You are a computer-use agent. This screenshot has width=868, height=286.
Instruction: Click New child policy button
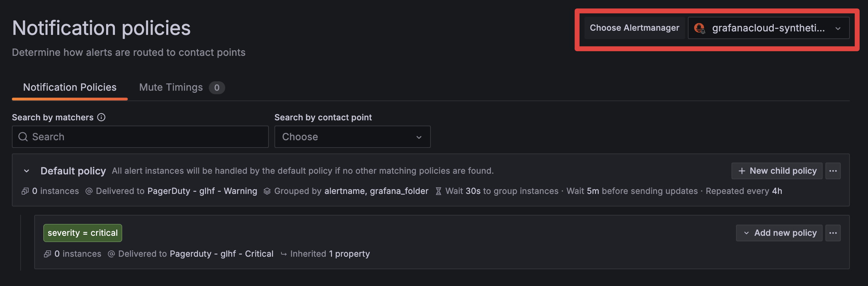click(x=777, y=171)
